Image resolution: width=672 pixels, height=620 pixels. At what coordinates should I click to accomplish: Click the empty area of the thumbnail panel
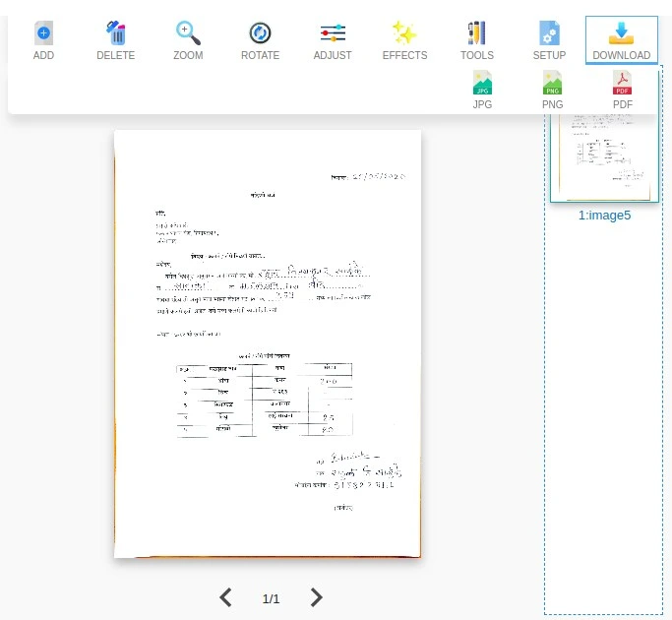603,413
